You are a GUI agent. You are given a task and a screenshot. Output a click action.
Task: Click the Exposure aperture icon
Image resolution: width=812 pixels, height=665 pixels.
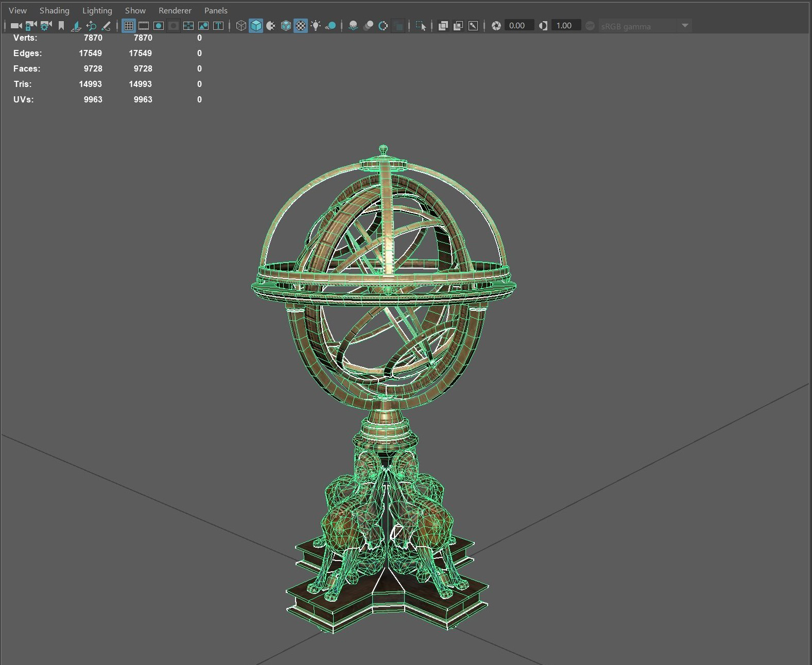click(x=496, y=26)
